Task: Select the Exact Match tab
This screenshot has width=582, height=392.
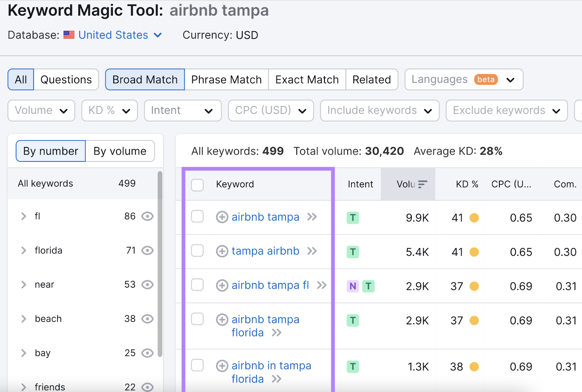Action: (307, 79)
